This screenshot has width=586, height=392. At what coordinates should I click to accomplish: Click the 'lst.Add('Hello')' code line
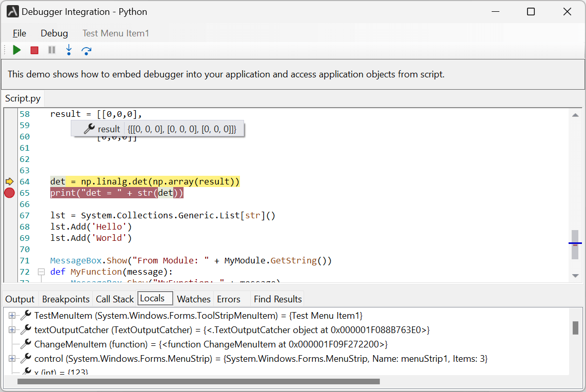91,227
